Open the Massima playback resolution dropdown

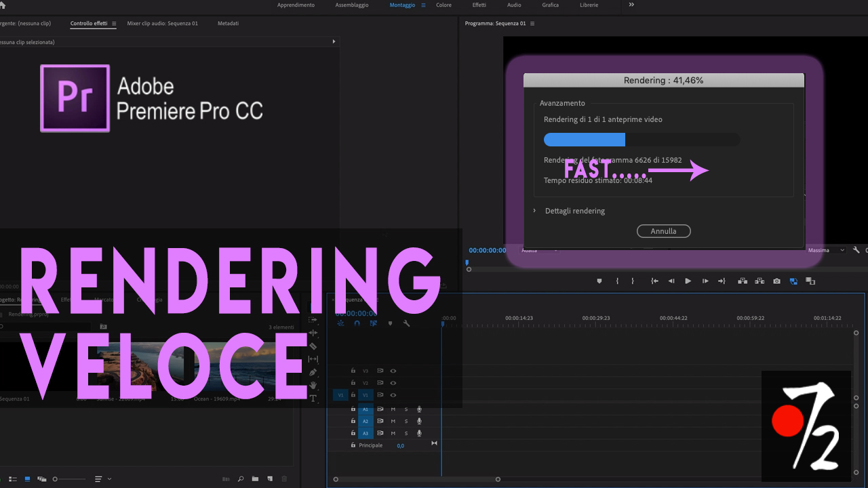pyautogui.click(x=826, y=250)
